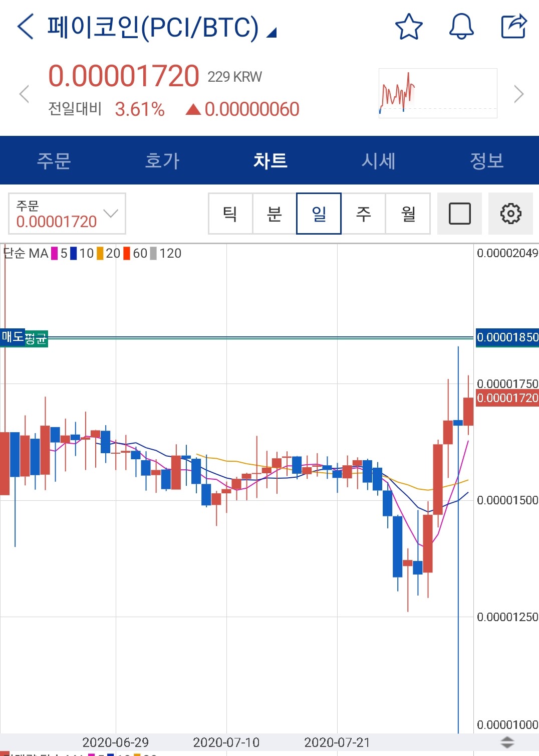Click the MA 10 blue swatch
This screenshot has width=539, height=756.
pos(74,254)
